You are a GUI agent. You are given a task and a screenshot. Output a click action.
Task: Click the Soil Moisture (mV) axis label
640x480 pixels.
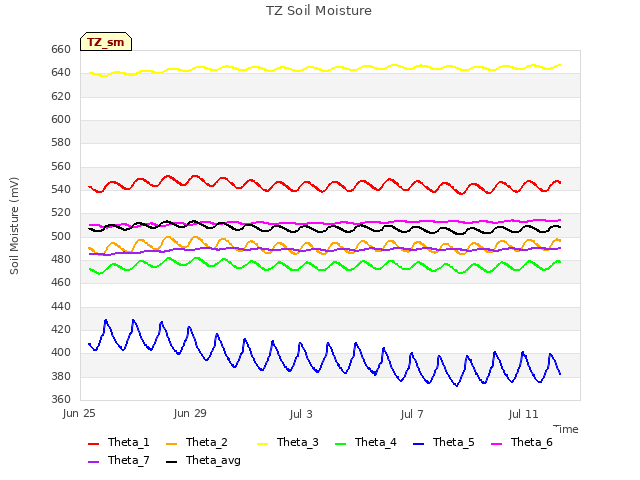[x=14, y=226]
